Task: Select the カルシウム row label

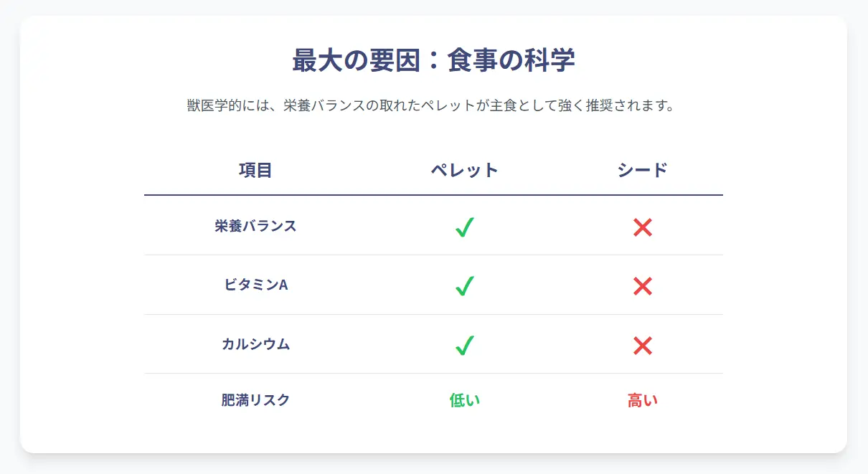Action: 255,343
